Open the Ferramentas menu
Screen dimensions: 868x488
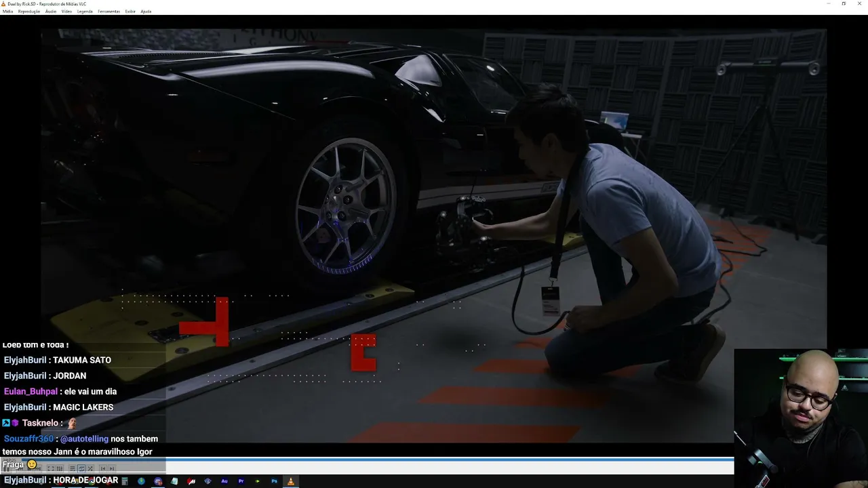tap(109, 12)
